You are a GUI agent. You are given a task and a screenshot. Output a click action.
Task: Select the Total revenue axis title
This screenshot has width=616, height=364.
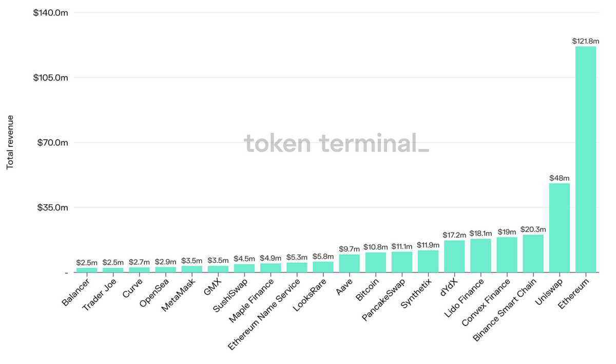pyautogui.click(x=10, y=143)
